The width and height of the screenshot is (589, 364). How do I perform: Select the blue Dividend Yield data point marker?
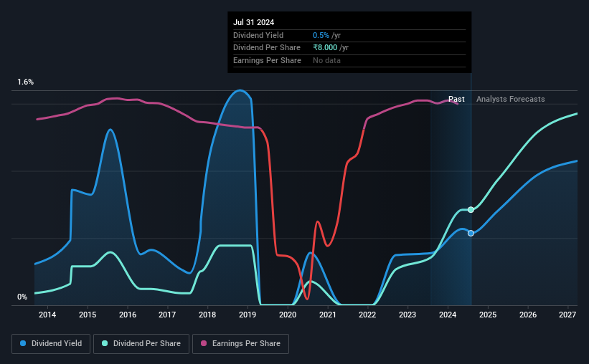[471, 234]
